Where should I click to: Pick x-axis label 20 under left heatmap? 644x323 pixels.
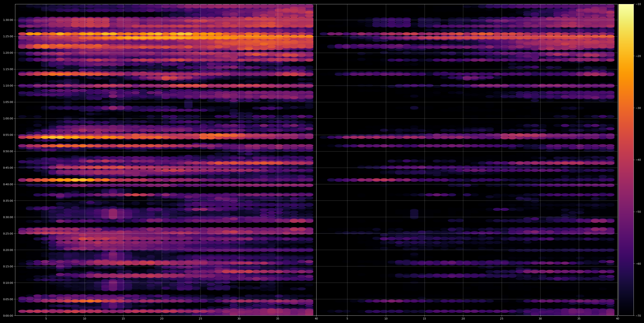[x=162, y=319]
